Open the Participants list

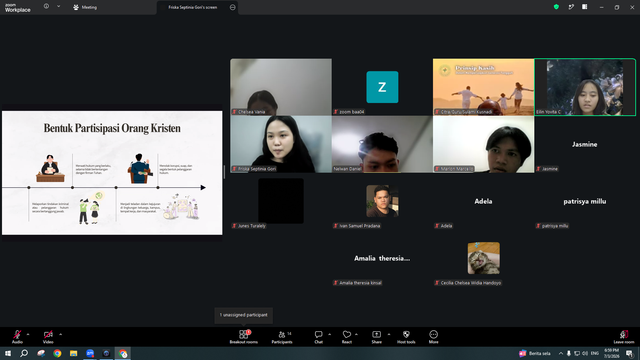pyautogui.click(x=282, y=336)
